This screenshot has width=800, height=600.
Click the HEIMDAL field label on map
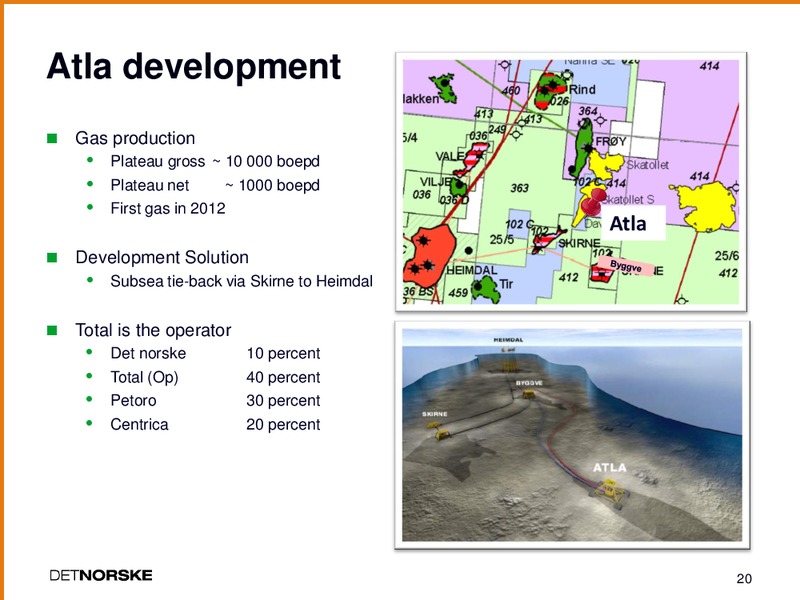click(x=471, y=270)
